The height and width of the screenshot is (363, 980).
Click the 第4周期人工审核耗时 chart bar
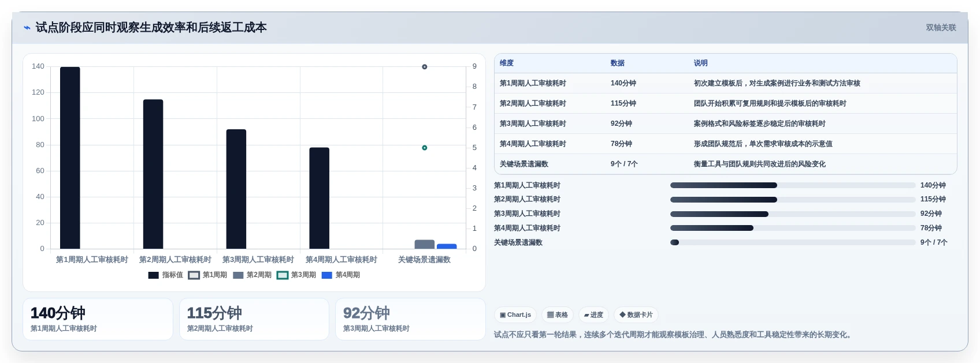click(x=320, y=198)
